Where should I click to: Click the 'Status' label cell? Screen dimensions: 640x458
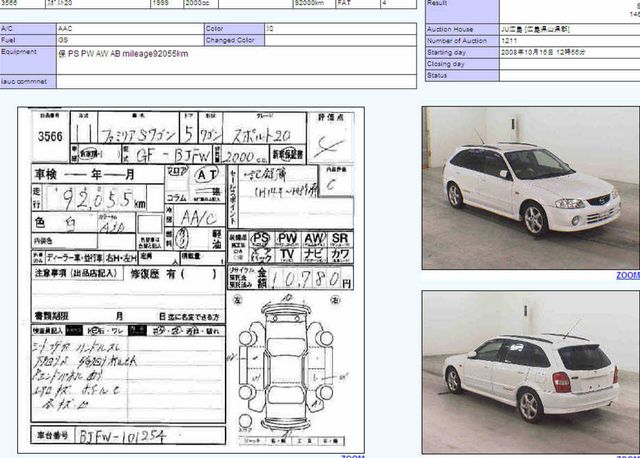462,76
